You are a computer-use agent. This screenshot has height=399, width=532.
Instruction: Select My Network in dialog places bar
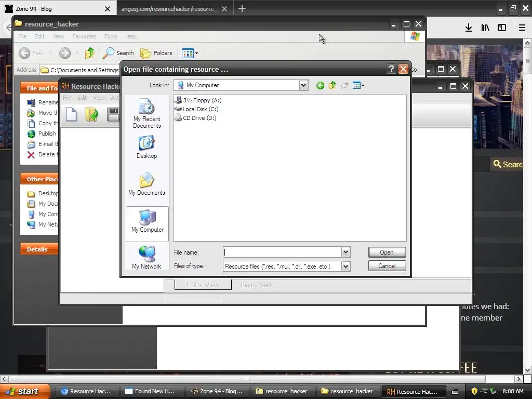pyautogui.click(x=147, y=257)
